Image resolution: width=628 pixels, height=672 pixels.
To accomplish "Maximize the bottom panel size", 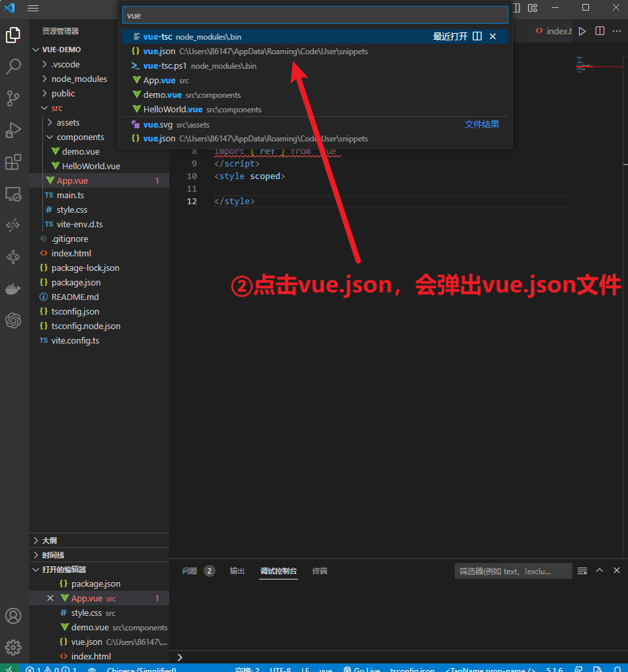I will [x=600, y=570].
